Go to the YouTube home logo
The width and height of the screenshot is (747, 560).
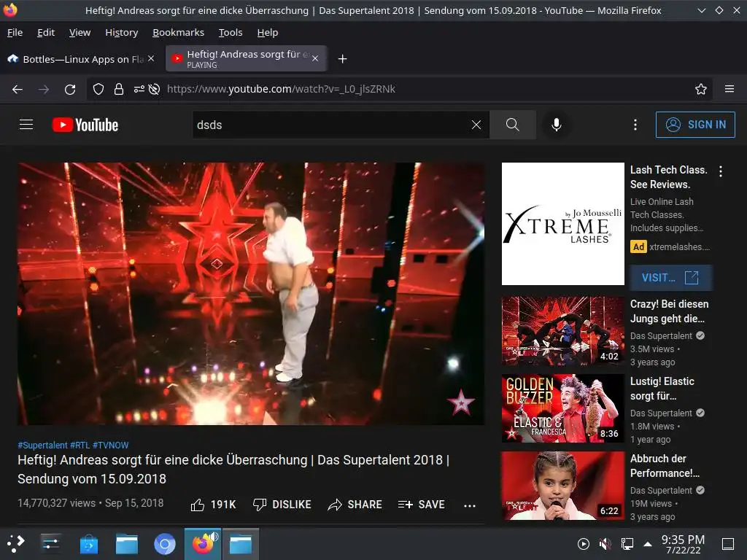click(85, 125)
